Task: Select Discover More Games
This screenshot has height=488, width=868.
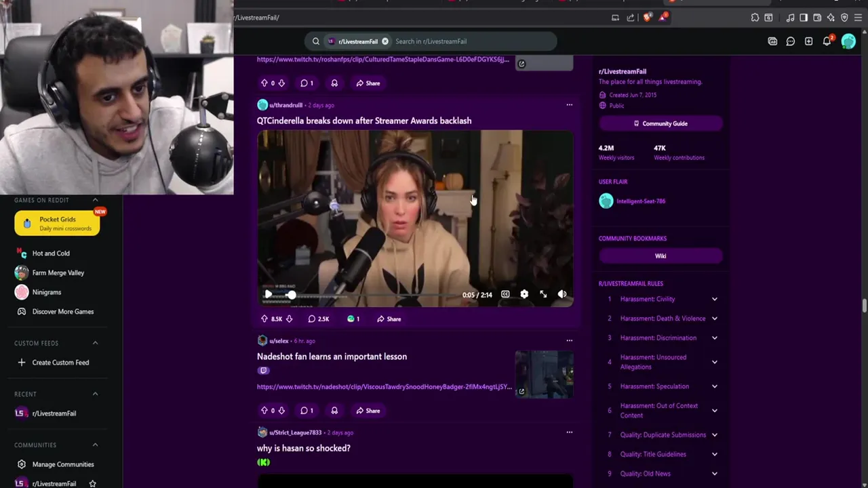Action: pyautogui.click(x=63, y=312)
